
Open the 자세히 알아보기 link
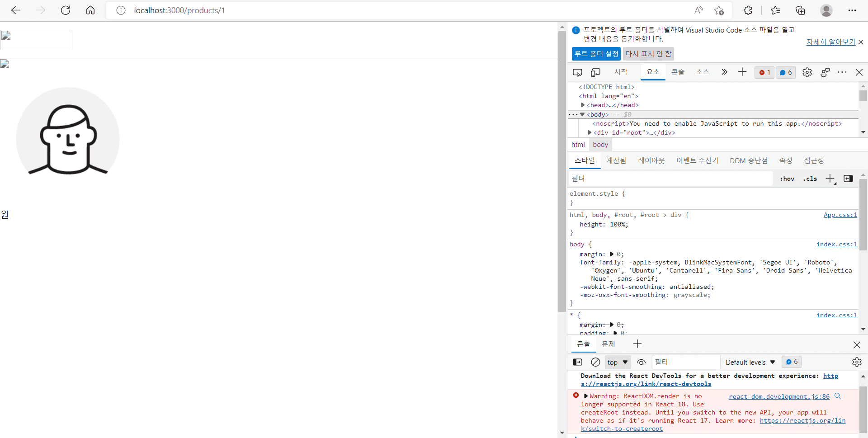pos(831,42)
